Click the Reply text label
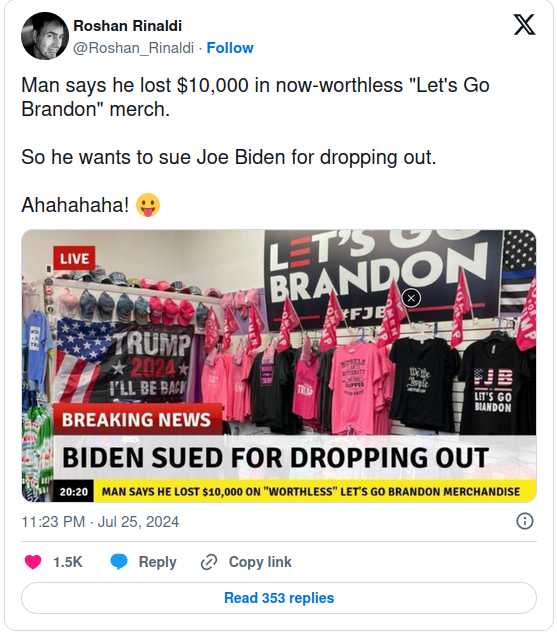This screenshot has width=557, height=635. pyautogui.click(x=158, y=562)
